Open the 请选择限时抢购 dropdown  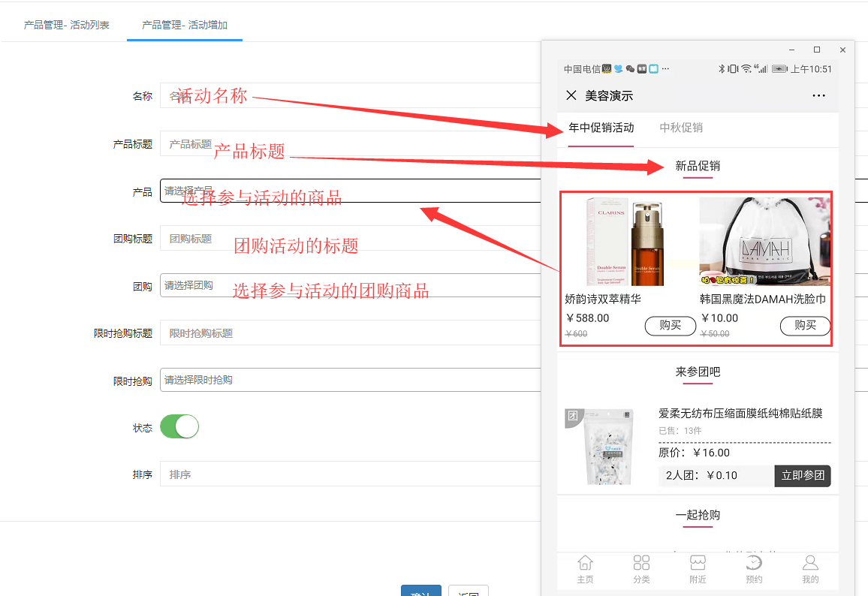[351, 380]
